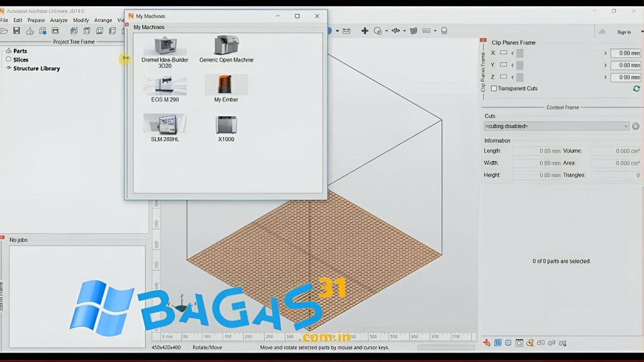Screen dimensions: 644x362
Task: Select the Parts node in project tree
Action: tap(19, 51)
